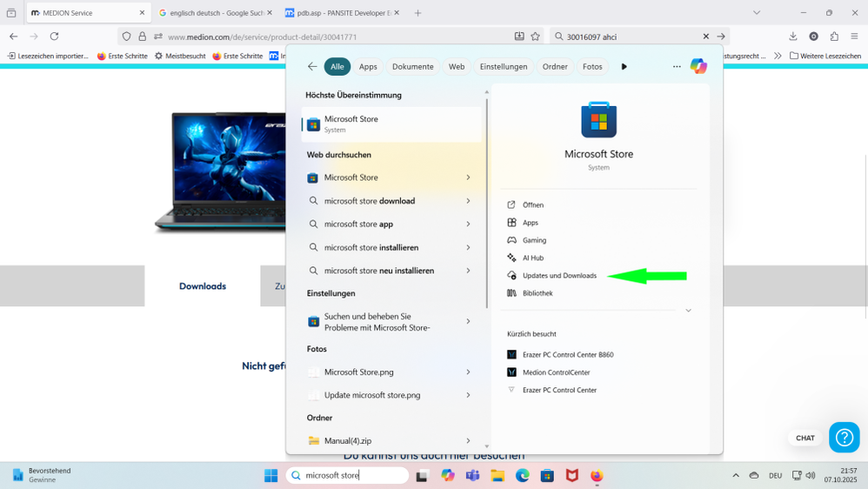Viewport: 868px width, 489px height.
Task: Click Öffnen to launch Microsoft Store
Action: point(533,204)
